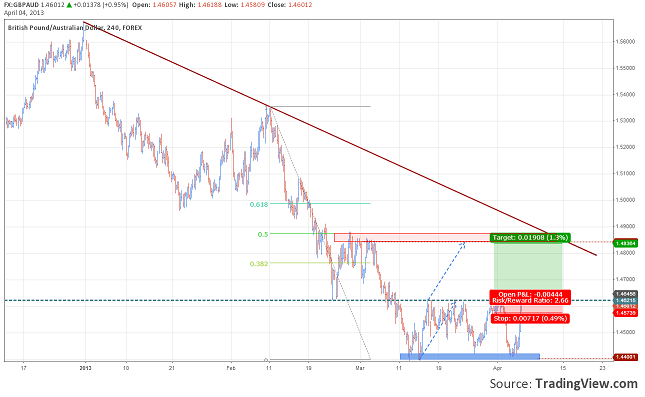This screenshot has height=397, width=645.
Task: Click the 1.54000 price axis label
Action: pos(626,95)
